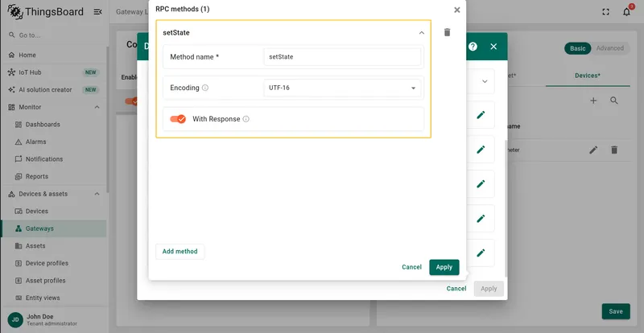Screen dimensions: 644x333
Task: Open Asset profiles page
Action: (53, 281)
